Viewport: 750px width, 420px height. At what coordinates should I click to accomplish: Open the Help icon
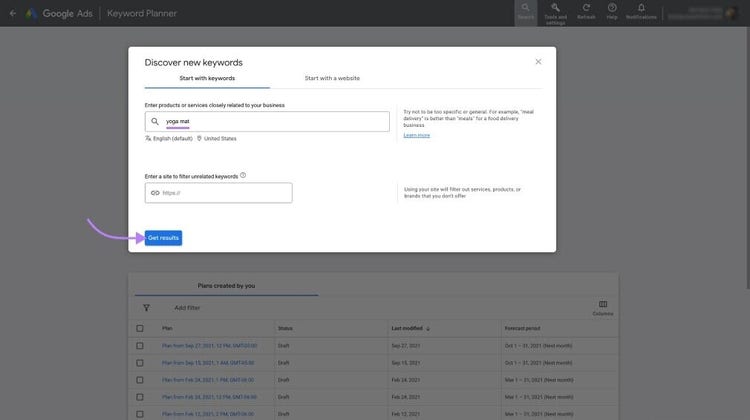coord(612,8)
